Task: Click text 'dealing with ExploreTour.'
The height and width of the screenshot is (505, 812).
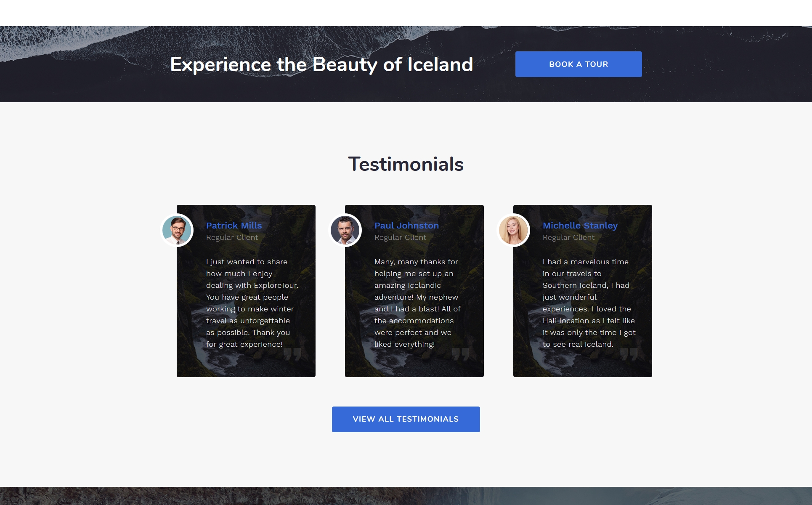Action: pos(252,285)
